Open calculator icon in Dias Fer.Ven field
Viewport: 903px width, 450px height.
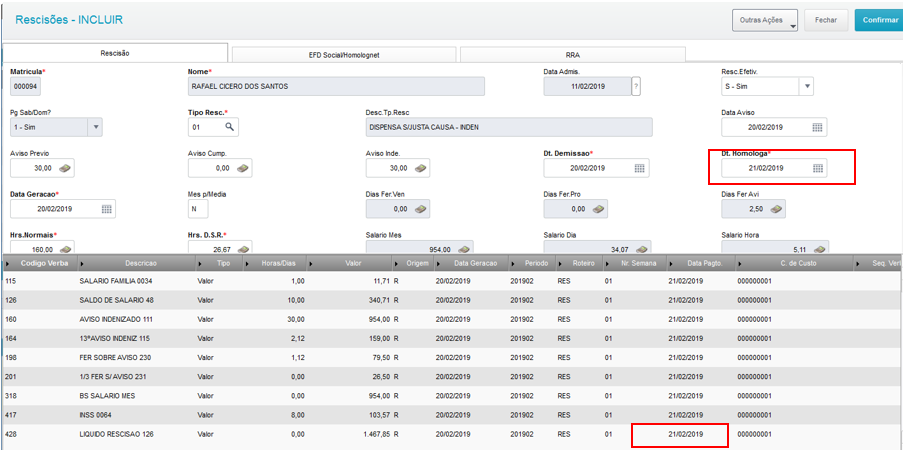tap(421, 209)
